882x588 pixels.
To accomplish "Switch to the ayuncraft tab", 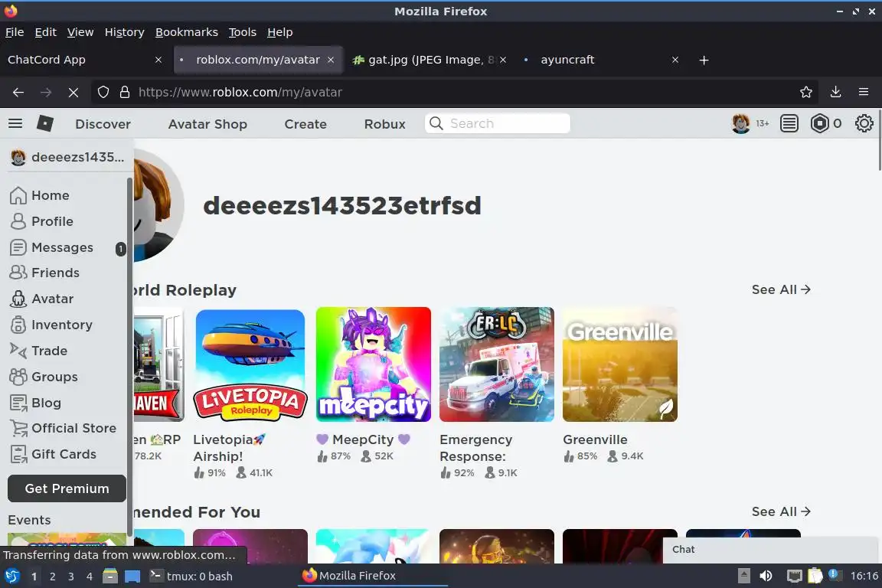I will point(599,60).
